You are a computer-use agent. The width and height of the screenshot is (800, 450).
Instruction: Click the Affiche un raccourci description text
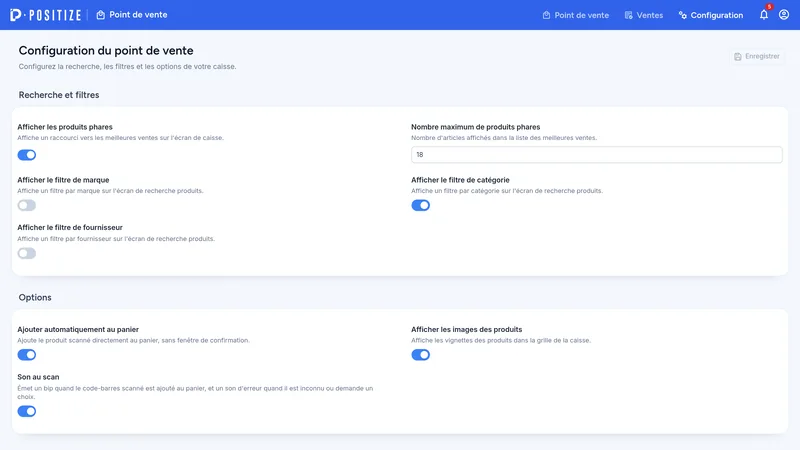pyautogui.click(x=120, y=138)
